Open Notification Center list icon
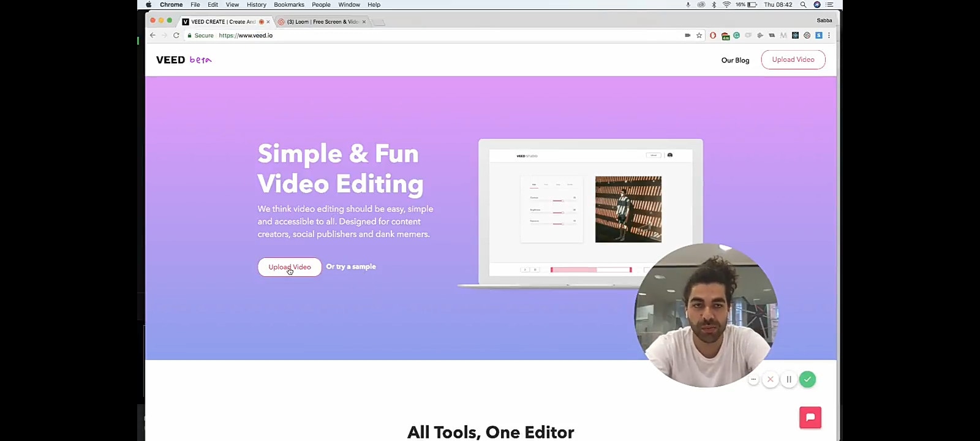This screenshot has height=441, width=980. pos(830,4)
